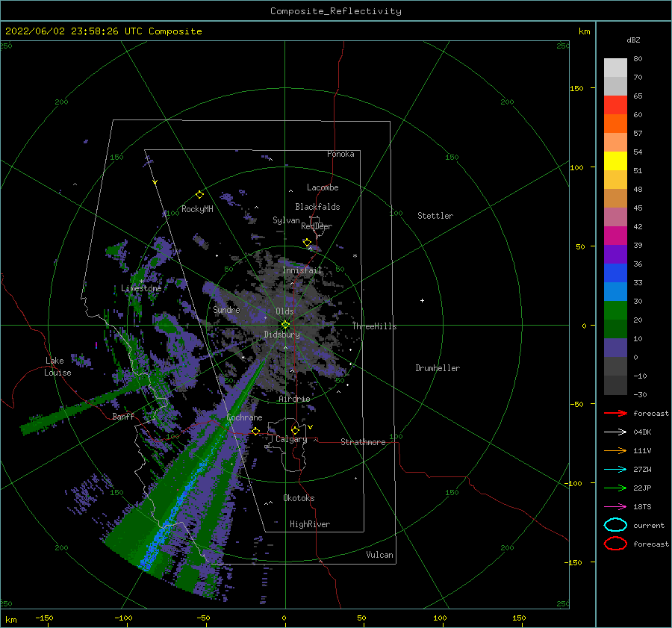Click the Strathmore city label
672x628 pixels.
tap(363, 442)
